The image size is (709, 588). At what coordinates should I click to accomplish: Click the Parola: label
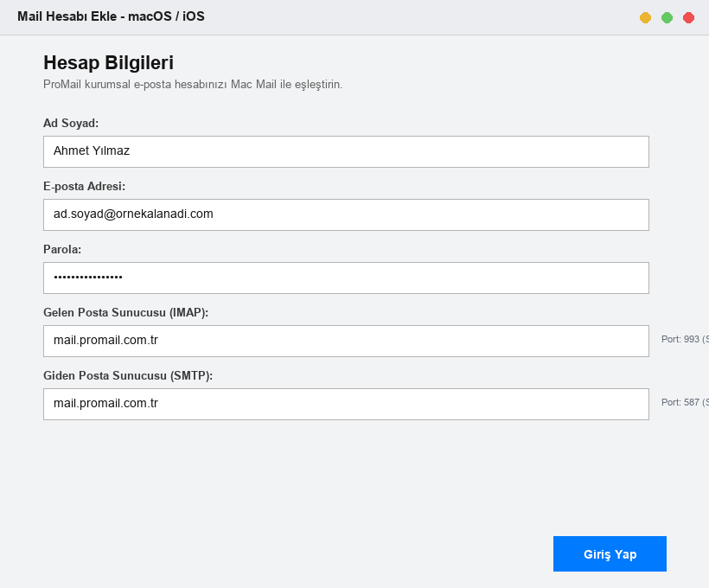[x=62, y=249]
